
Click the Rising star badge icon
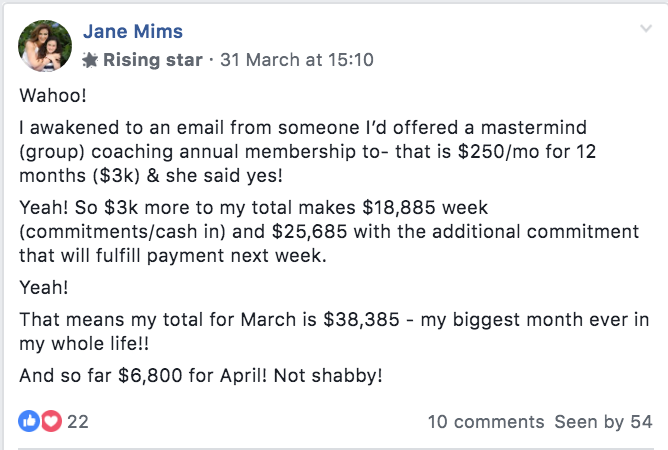(90, 59)
